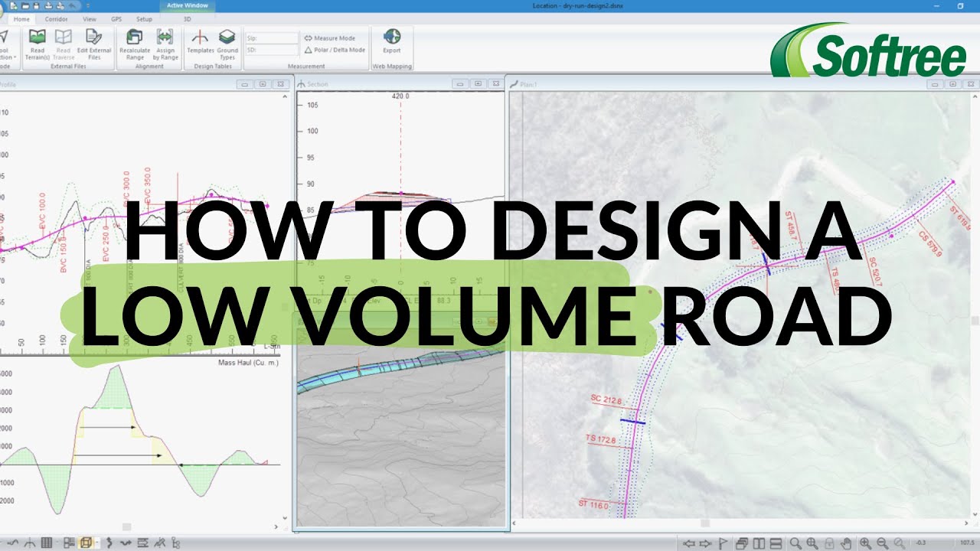980x551 pixels.
Task: Open the Customize Quick Access Toolbar dropdown
Action: pyautogui.click(x=88, y=6)
